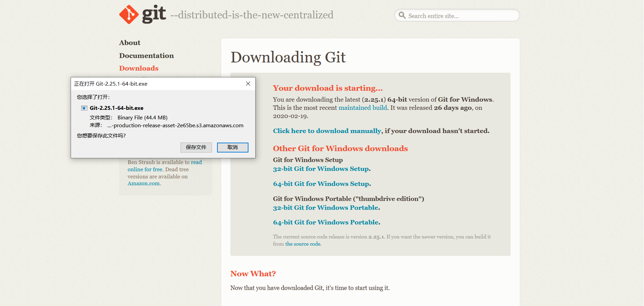Click the amazonaws.com source text in dialog

175,126
